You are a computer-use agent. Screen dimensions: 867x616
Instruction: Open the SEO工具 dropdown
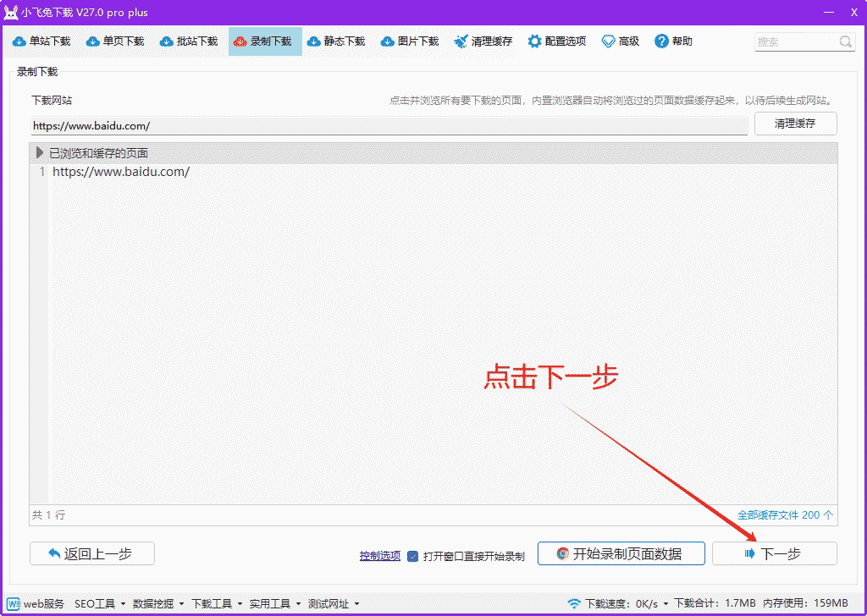(100, 604)
